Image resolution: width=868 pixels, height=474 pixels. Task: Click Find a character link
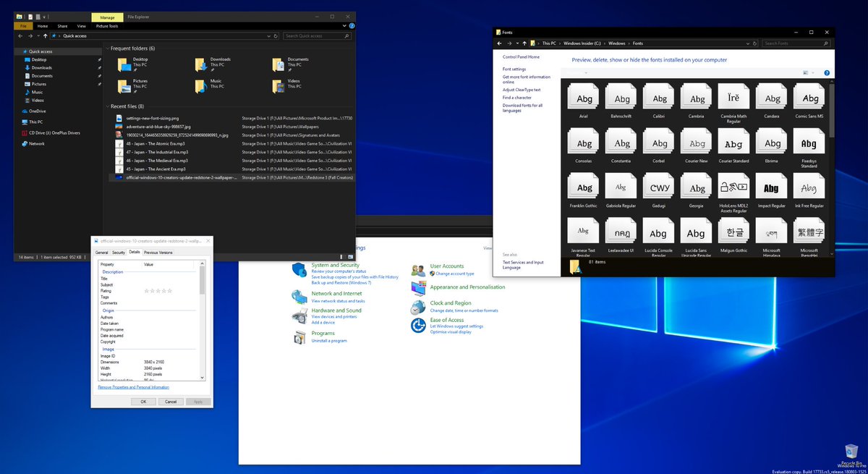click(x=517, y=98)
